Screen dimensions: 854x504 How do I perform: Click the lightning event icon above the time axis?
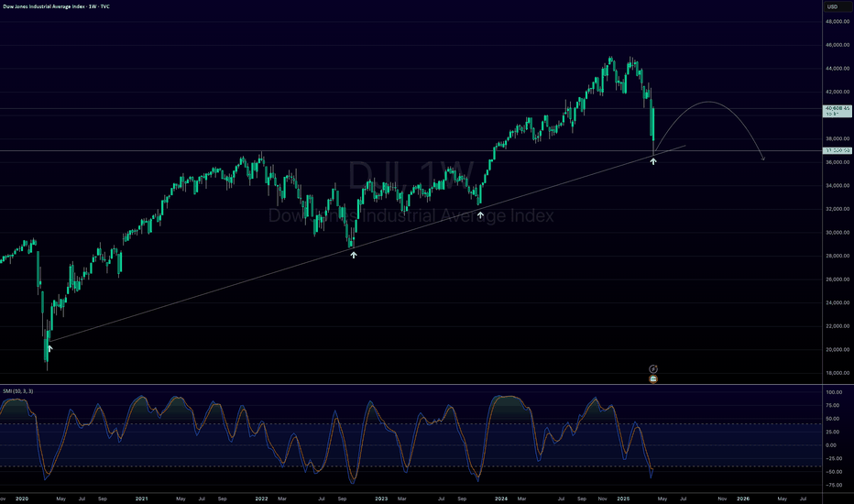pos(653,369)
